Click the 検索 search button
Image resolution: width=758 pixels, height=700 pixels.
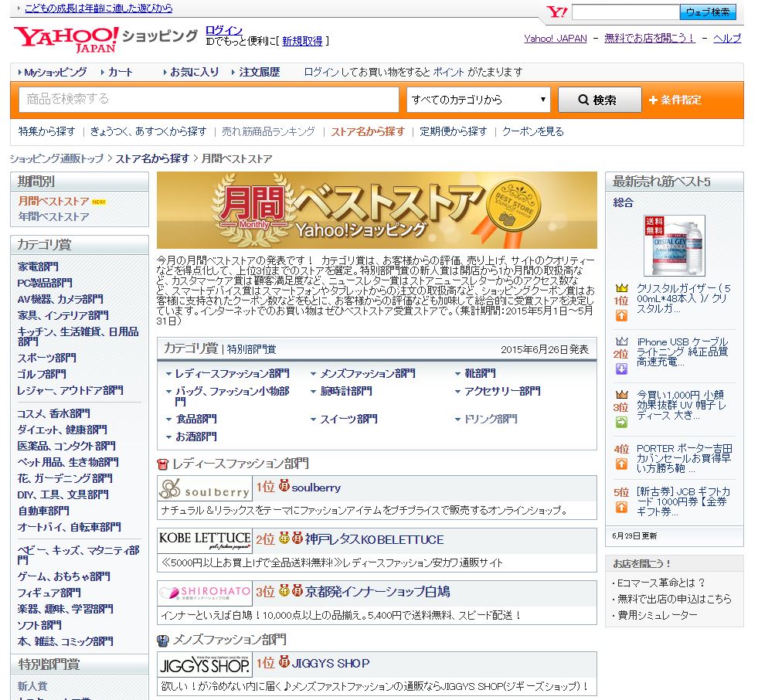pyautogui.click(x=600, y=100)
